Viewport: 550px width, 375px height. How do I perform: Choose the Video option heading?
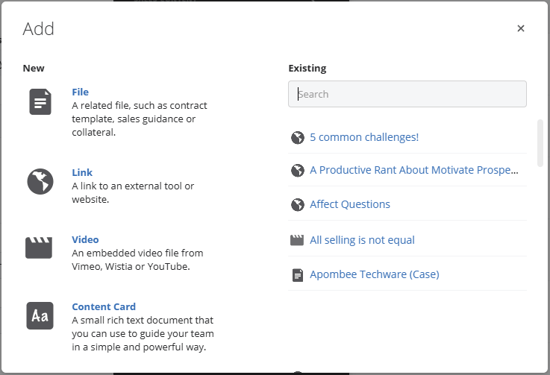coord(85,240)
